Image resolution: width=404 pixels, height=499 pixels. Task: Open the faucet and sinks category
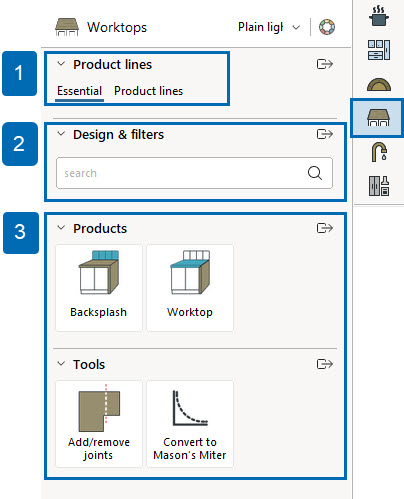coord(379,152)
